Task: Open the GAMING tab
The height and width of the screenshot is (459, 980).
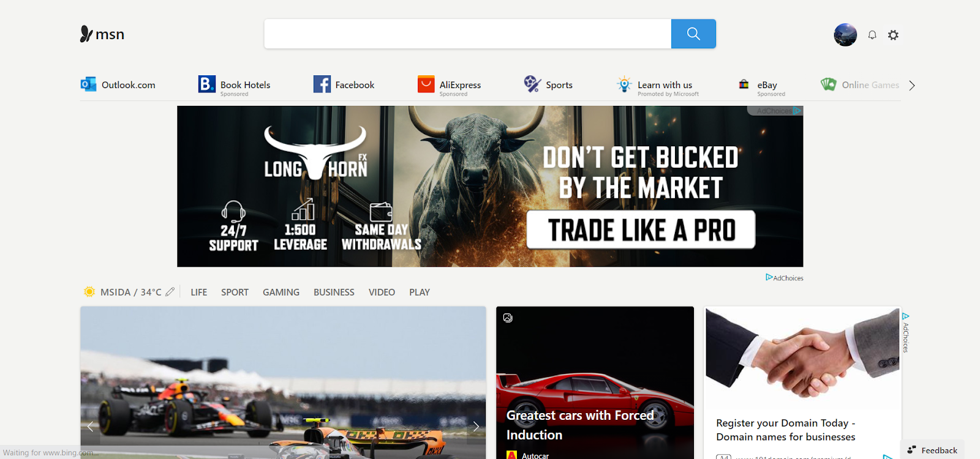Action: coord(281,292)
